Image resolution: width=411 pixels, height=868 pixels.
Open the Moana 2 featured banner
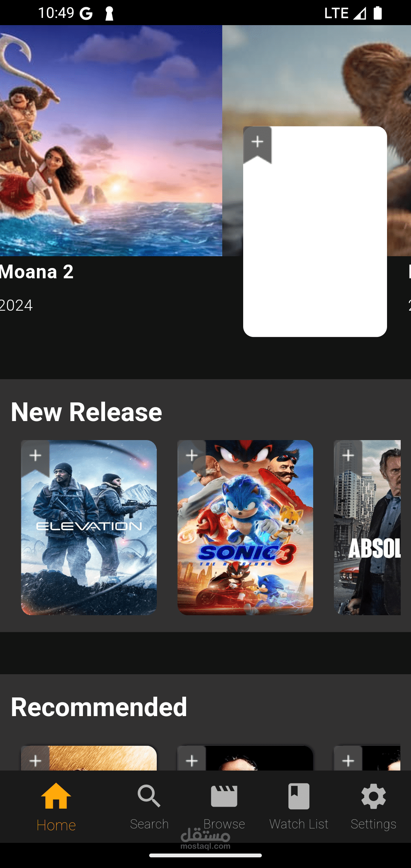click(111, 140)
